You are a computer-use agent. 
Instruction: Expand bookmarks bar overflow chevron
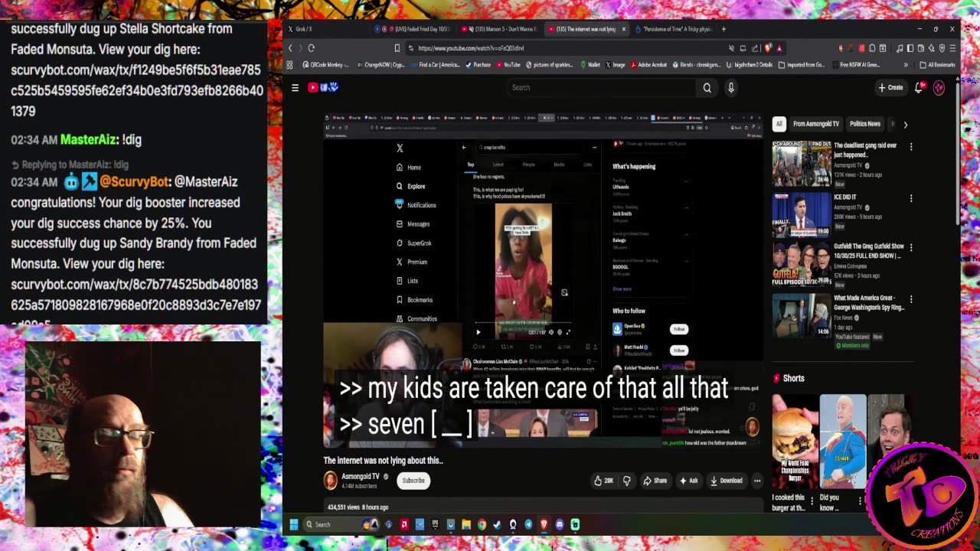906,65
